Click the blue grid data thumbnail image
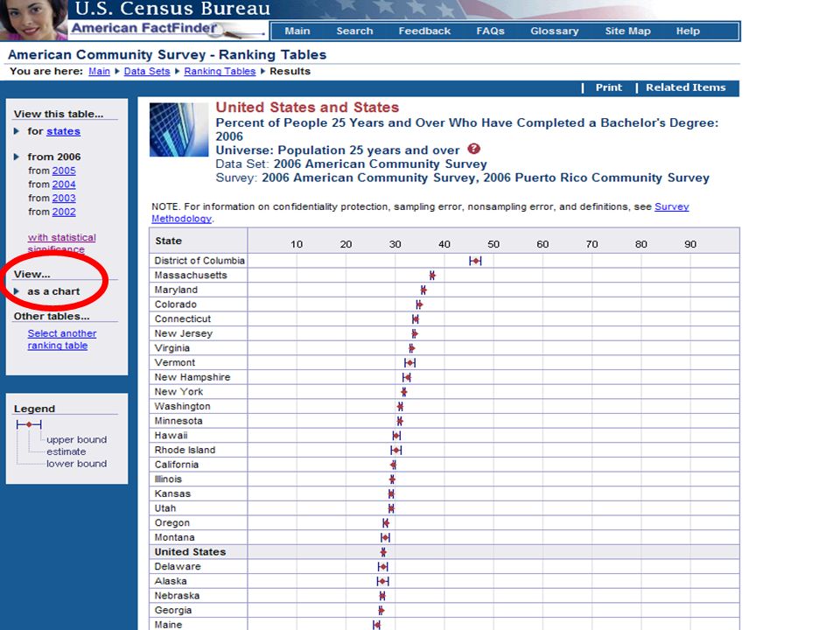 point(178,129)
